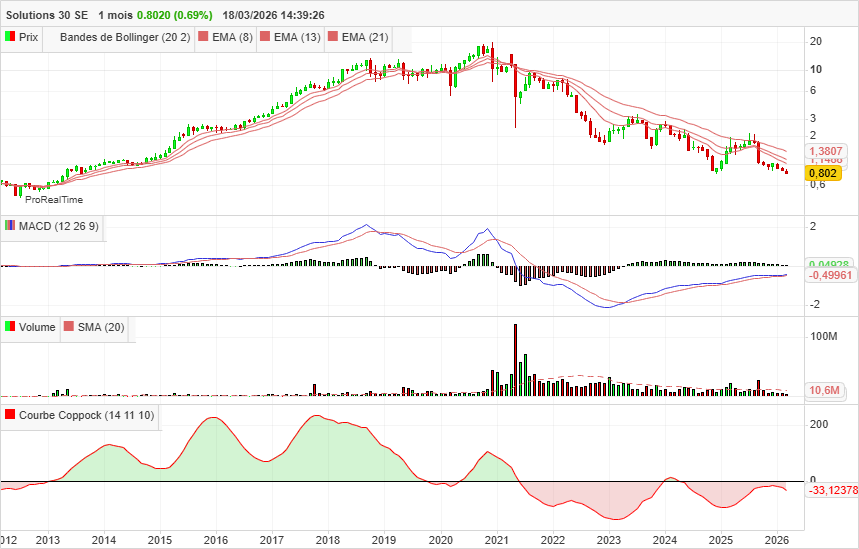Screen dimensions: 859x549
Task: Click the -33,12378 Coppock value tag
Action: pos(833,490)
